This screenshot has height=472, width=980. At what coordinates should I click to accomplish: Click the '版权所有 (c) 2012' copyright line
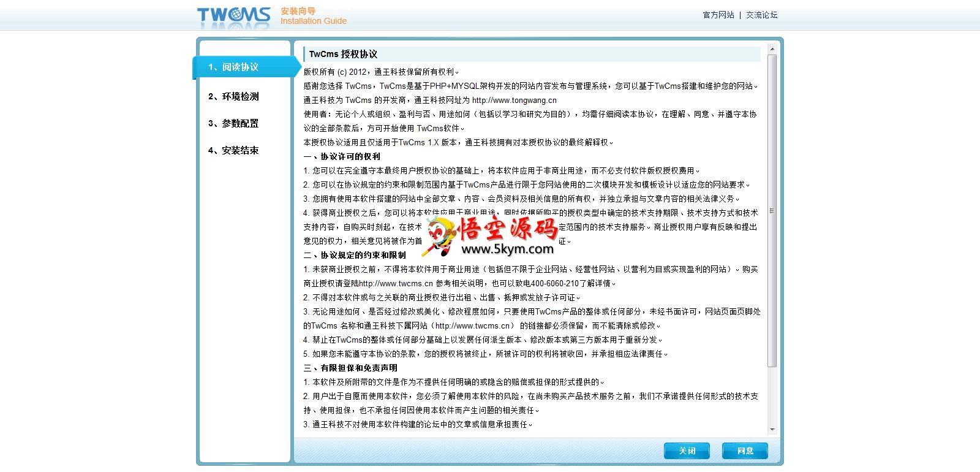(x=381, y=72)
